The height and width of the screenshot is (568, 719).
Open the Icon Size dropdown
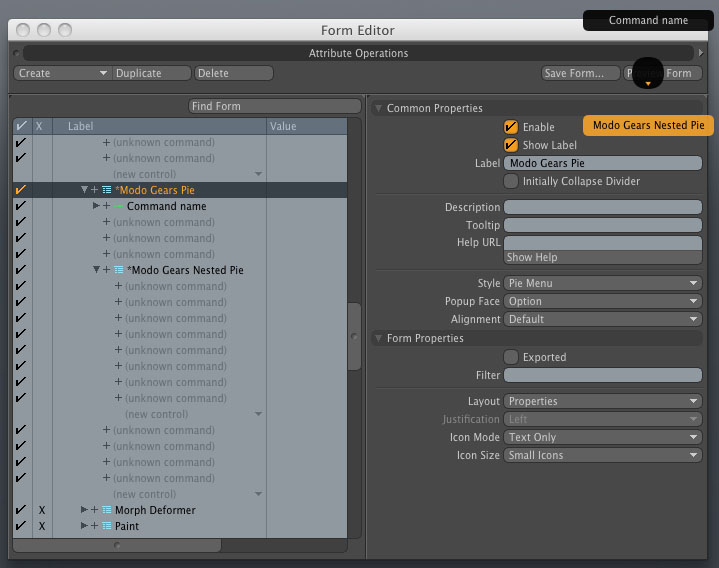(603, 455)
